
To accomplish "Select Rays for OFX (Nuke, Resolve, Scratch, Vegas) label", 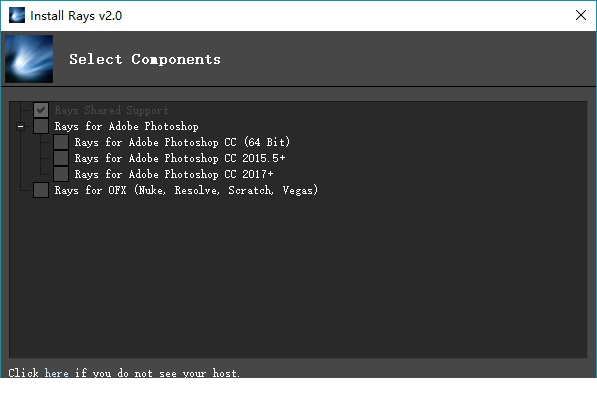I will [x=186, y=190].
